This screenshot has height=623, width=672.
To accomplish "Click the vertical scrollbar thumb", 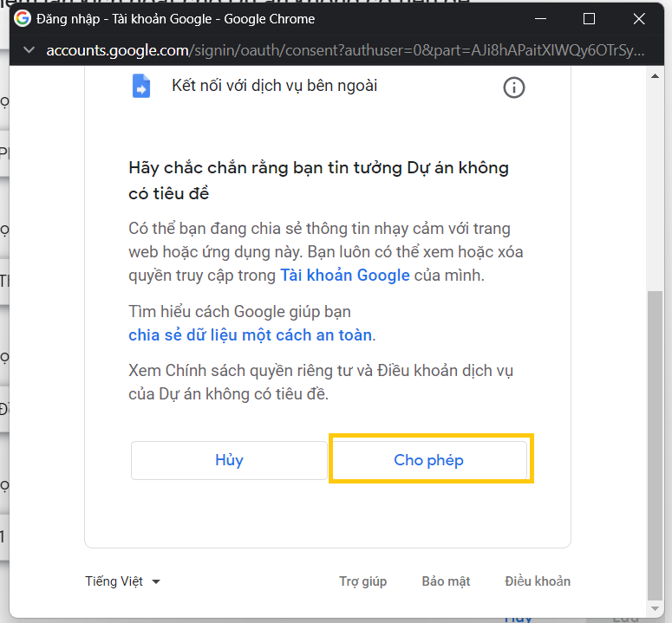I will tap(655, 445).
